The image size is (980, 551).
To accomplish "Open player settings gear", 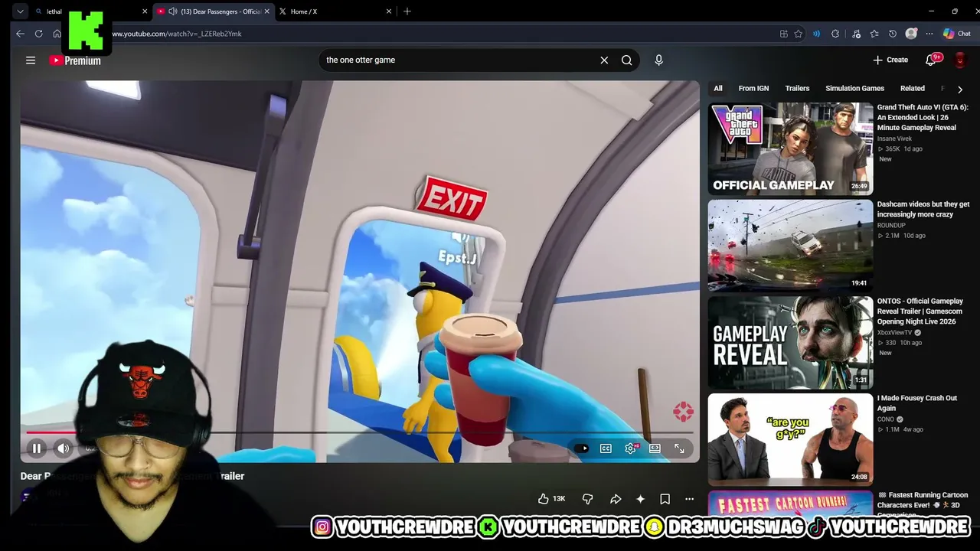I will click(x=631, y=448).
